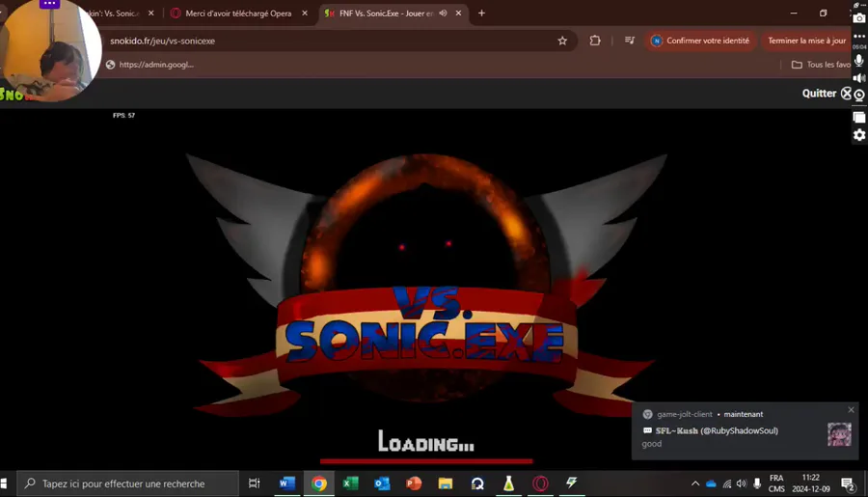Image resolution: width=868 pixels, height=497 pixels.
Task: Open Task View on the taskbar
Action: coord(254,483)
